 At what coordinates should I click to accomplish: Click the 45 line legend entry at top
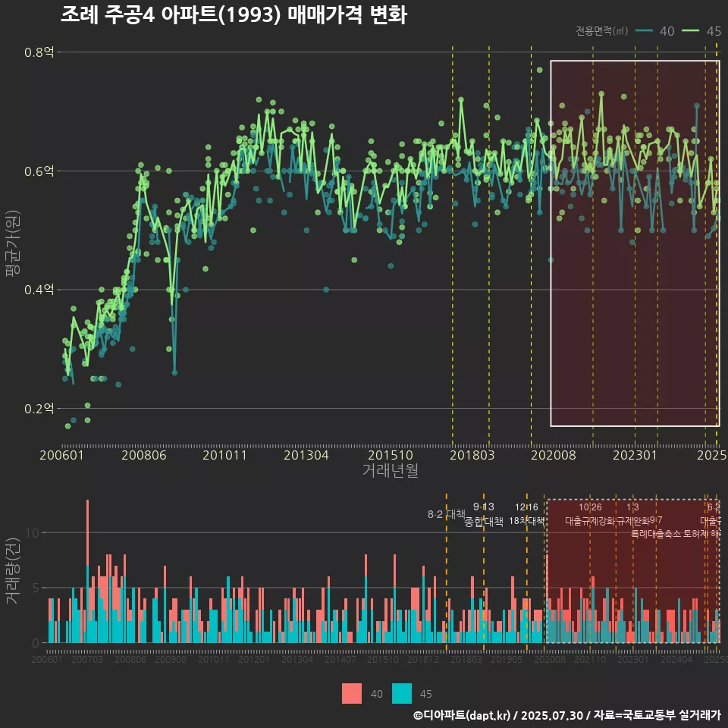[x=701, y=31]
